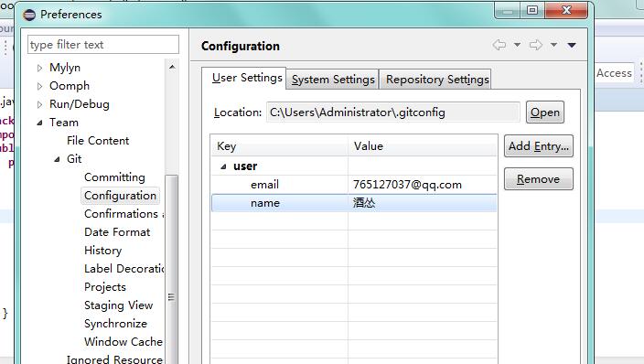The width and height of the screenshot is (644, 364).
Task: Expand the Mylyn tree node
Action: tap(39, 68)
